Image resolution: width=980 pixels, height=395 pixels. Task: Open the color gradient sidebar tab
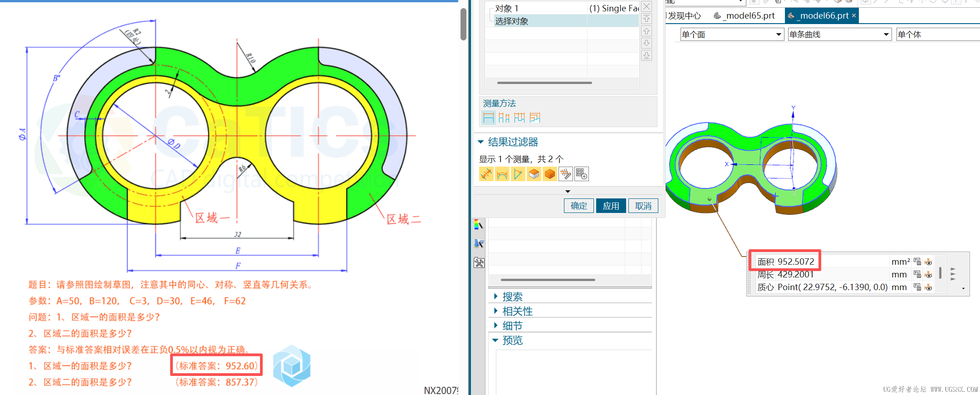pos(479,225)
